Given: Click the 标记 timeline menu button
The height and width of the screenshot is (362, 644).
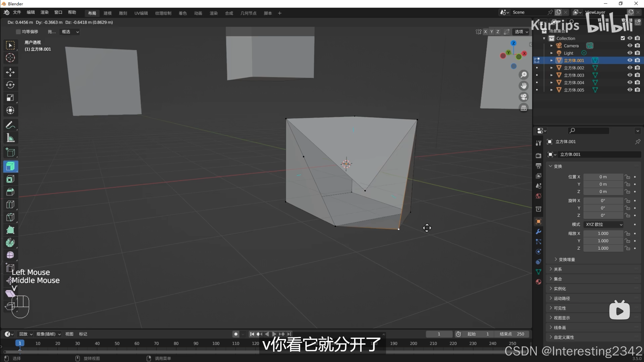Looking at the screenshot, I should 83,334.
